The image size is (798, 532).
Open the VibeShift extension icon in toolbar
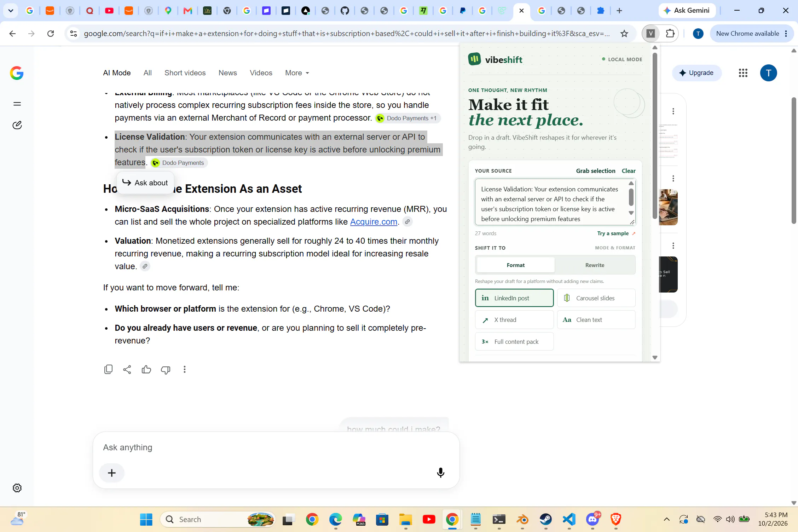tap(650, 34)
